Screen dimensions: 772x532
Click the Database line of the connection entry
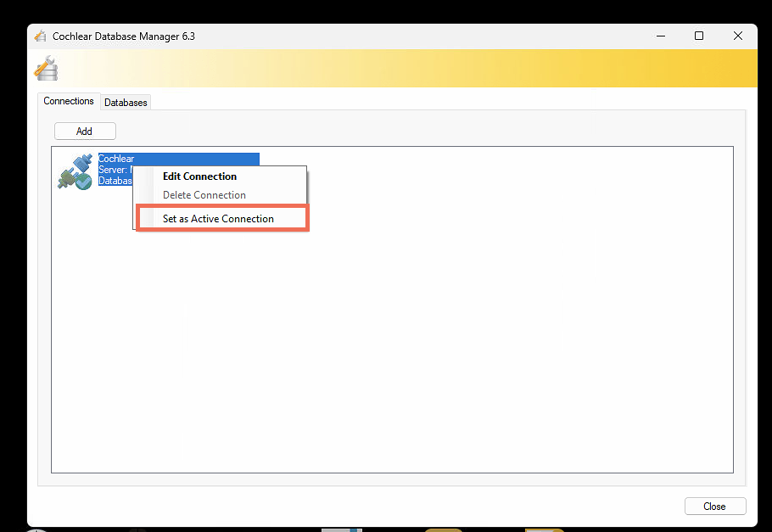[x=115, y=181]
